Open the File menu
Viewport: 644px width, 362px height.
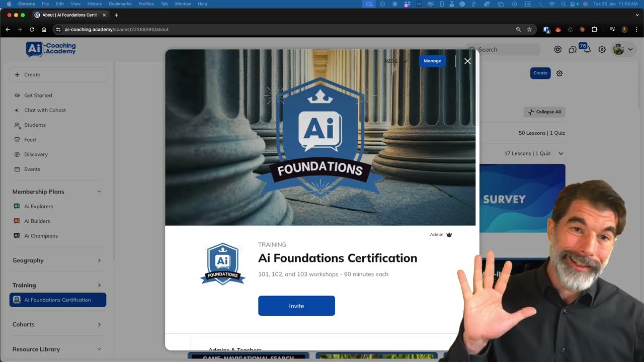pyautogui.click(x=45, y=4)
